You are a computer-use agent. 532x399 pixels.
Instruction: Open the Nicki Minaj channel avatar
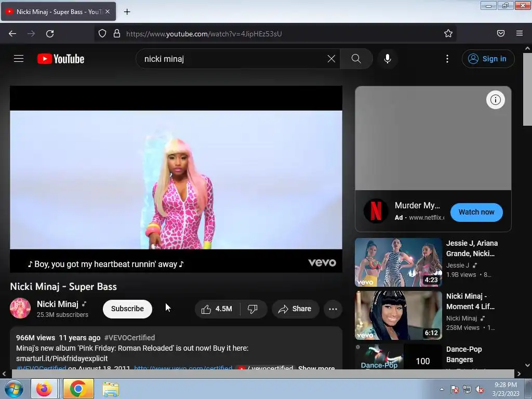[20, 309]
